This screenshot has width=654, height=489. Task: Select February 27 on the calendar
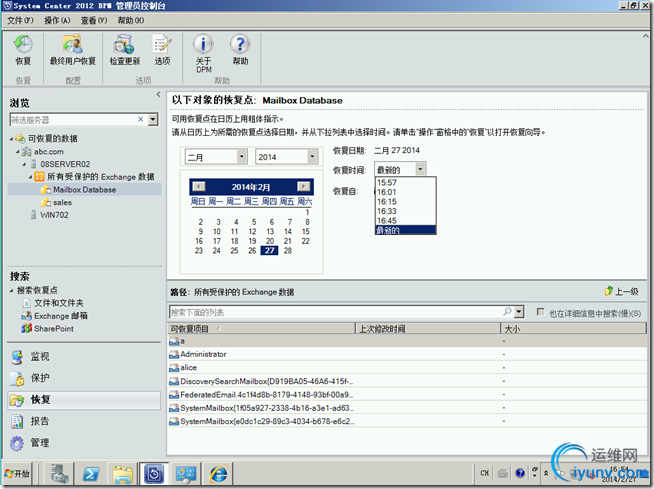click(x=269, y=250)
